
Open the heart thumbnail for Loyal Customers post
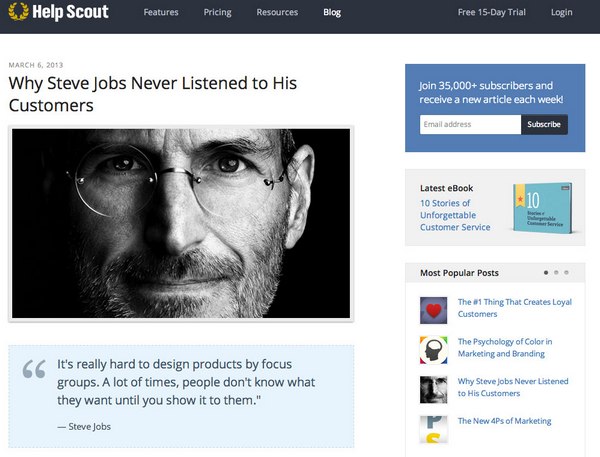click(x=433, y=310)
